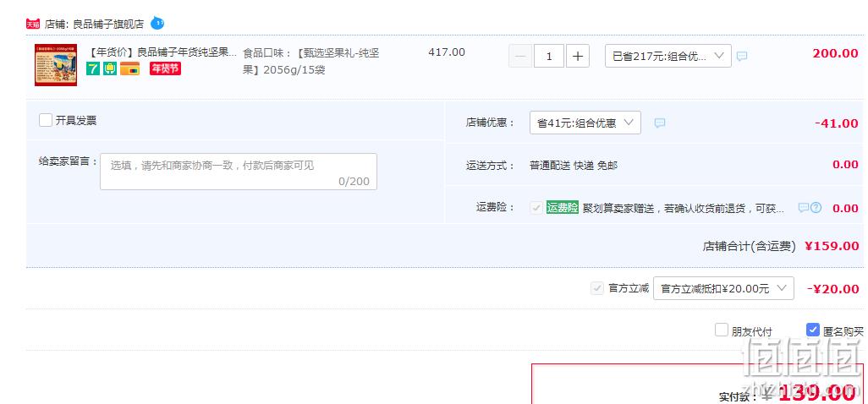Open comment bubble beside 店铺优惠 dropdown
Image resolution: width=868 pixels, height=404 pixels.
click(x=659, y=123)
